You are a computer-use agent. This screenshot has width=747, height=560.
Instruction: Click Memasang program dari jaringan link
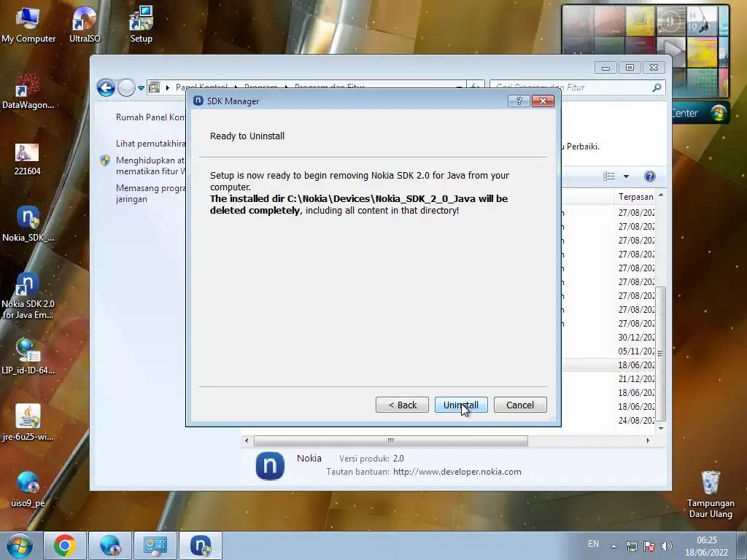coord(150,193)
